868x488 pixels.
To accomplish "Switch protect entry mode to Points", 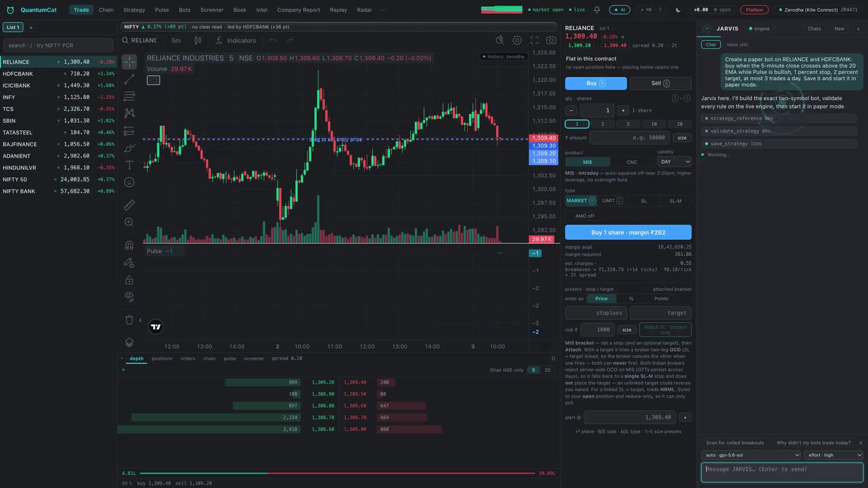I will pyautogui.click(x=661, y=298).
